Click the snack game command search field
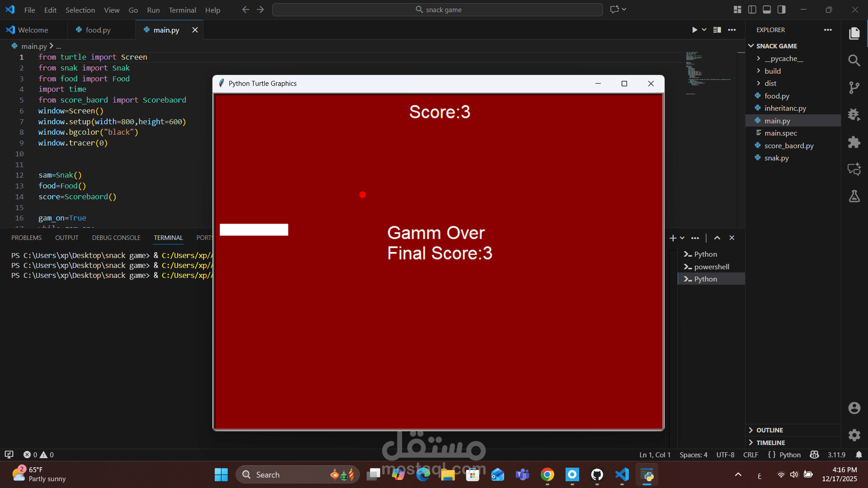Image resolution: width=868 pixels, height=488 pixels. [x=437, y=9]
